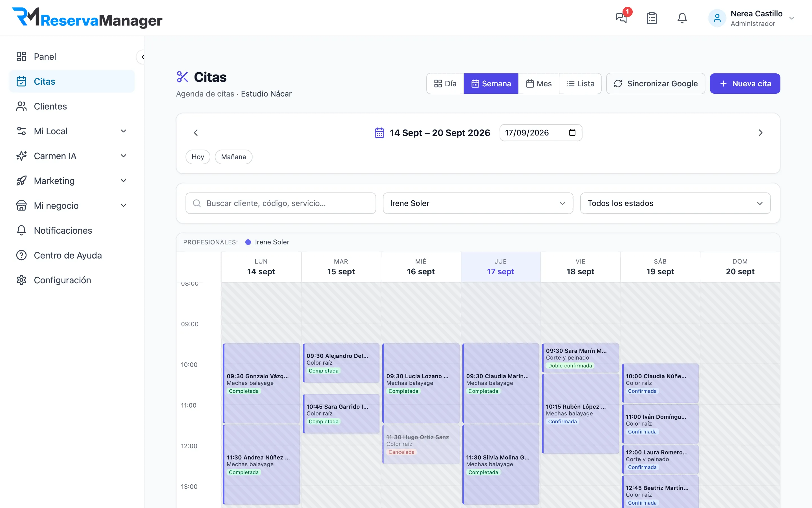The width and height of the screenshot is (812, 508).
Task: Jump to Hoy
Action: pos(198,157)
